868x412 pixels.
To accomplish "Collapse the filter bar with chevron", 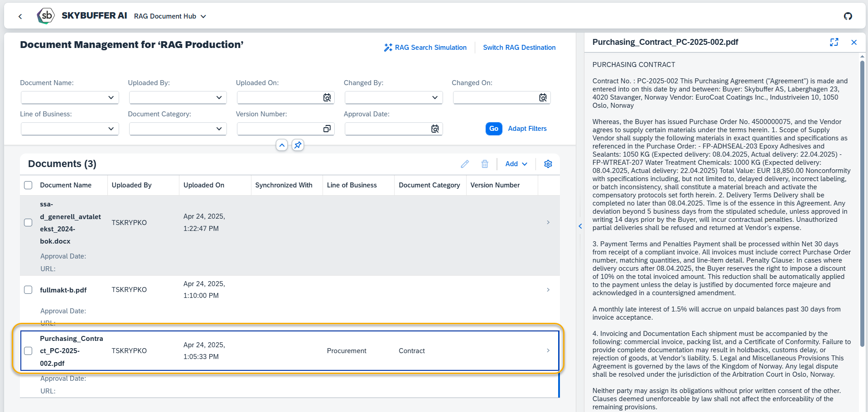I will [x=282, y=145].
